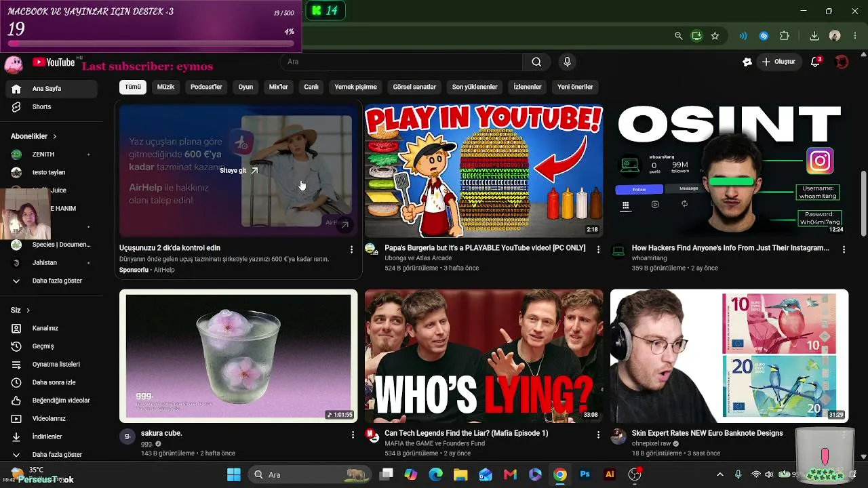Image resolution: width=868 pixels, height=488 pixels.
Task: Select the Podcast'ler filter chip
Action: click(206, 87)
